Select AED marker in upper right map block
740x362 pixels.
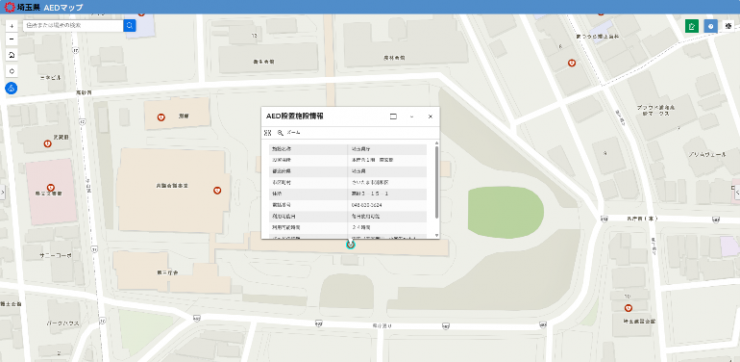[x=572, y=62]
